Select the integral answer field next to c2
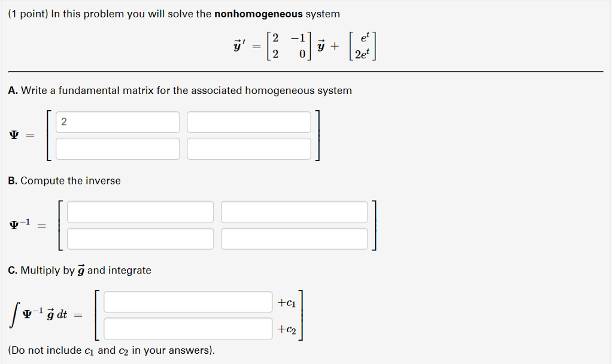This screenshot has height=364, width=613. (x=188, y=329)
